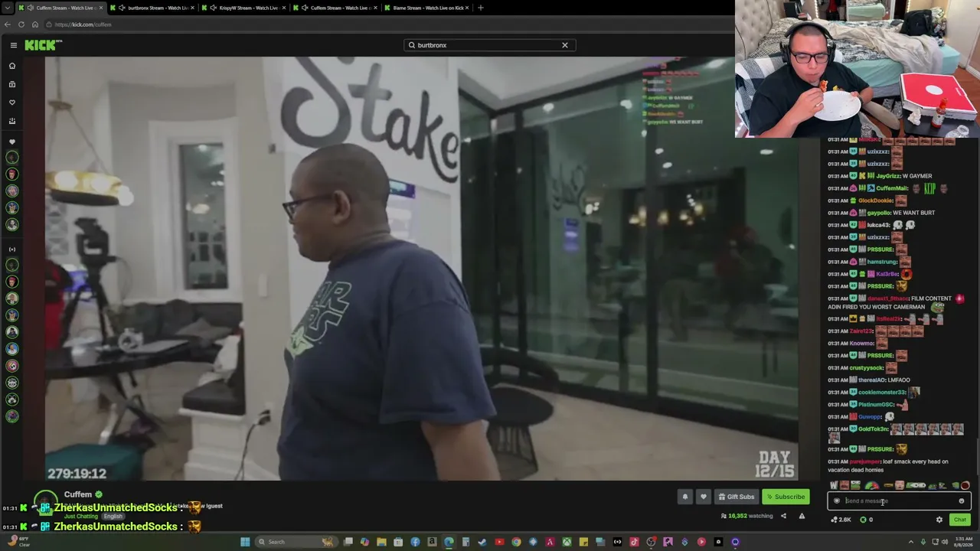
Task: Close the burtbronx Stream tab
Action: [x=192, y=8]
